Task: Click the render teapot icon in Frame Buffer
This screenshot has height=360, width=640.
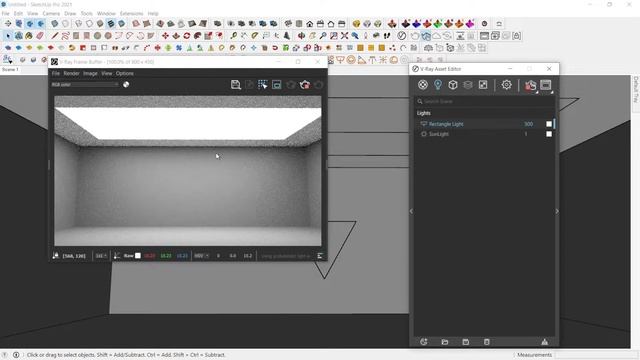Action: [304, 84]
